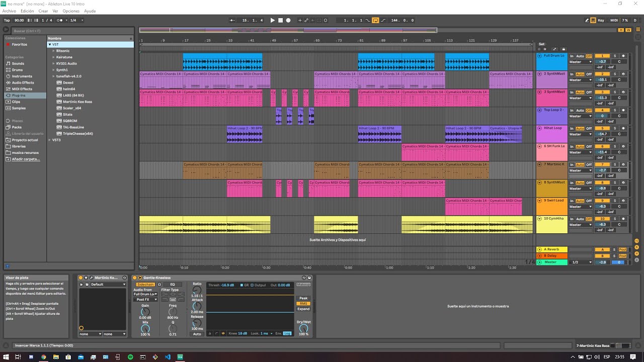
Task: Select Sounds category in browser
Action: [x=18, y=63]
